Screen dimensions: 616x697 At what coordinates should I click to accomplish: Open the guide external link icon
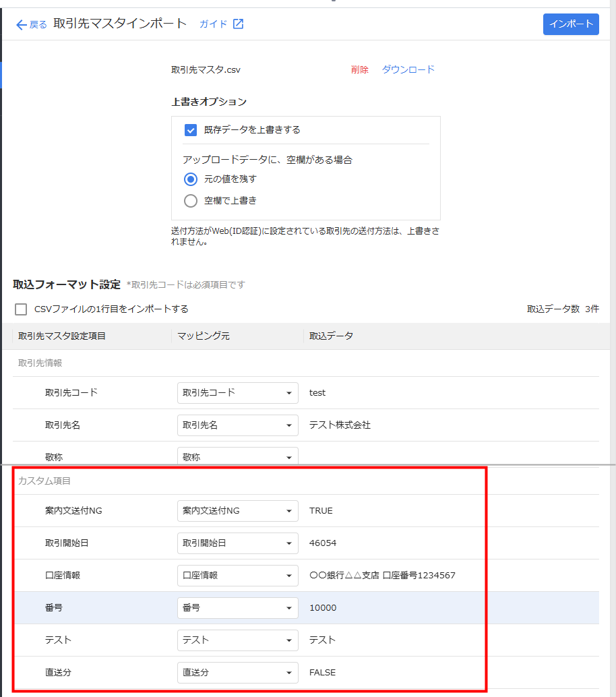[x=238, y=24]
